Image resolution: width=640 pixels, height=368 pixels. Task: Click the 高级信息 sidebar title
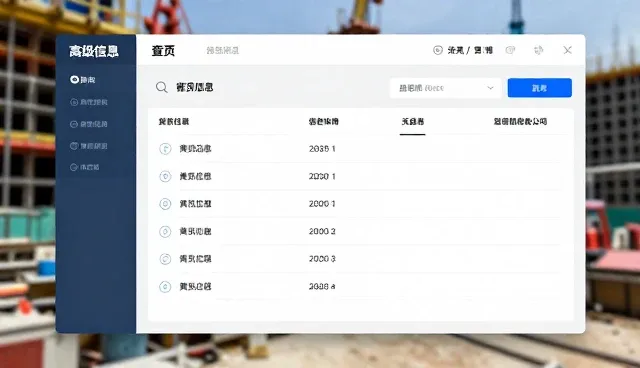[x=94, y=51]
